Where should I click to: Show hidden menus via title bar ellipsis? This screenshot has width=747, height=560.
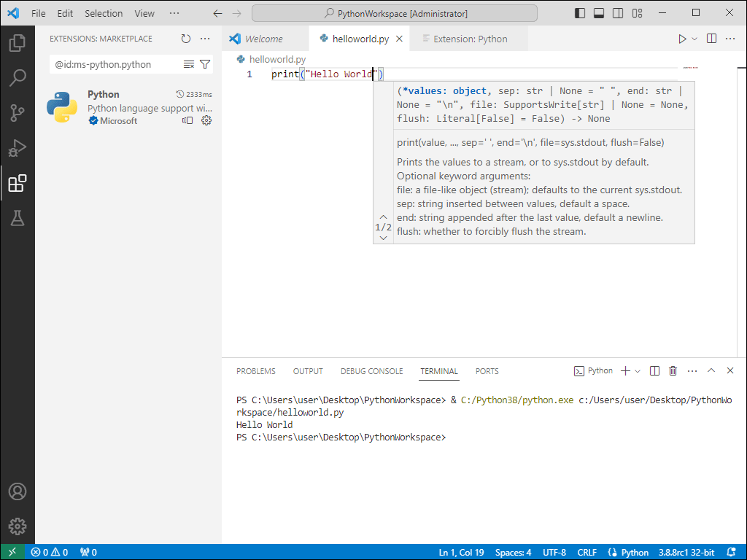[x=174, y=13]
